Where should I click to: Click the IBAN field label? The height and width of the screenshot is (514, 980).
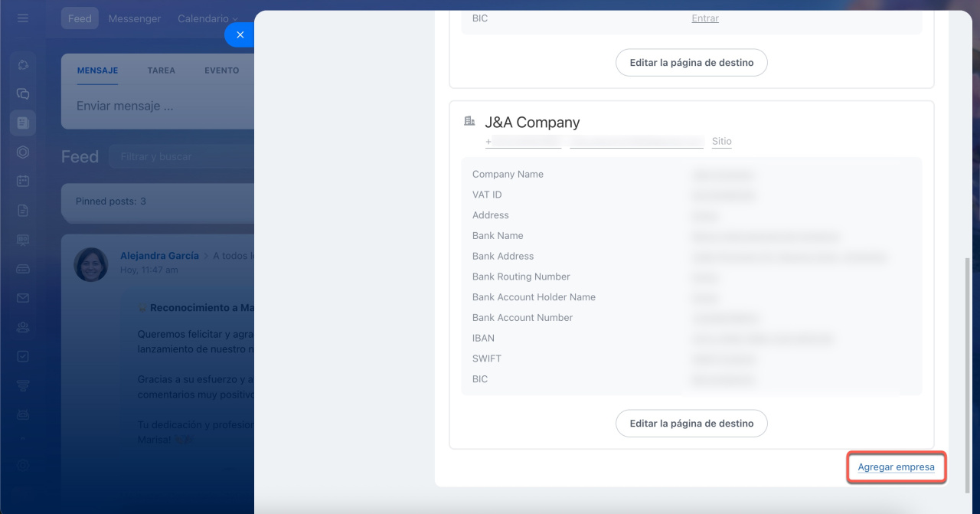coord(483,338)
